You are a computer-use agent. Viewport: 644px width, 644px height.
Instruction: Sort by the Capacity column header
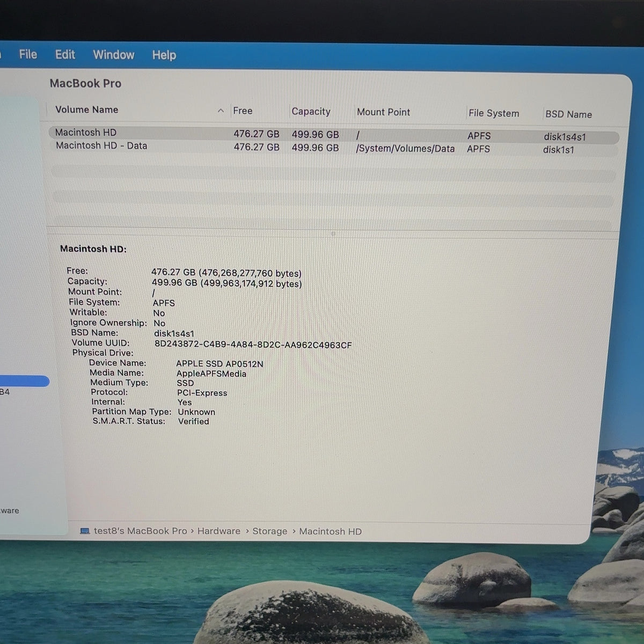tap(311, 111)
